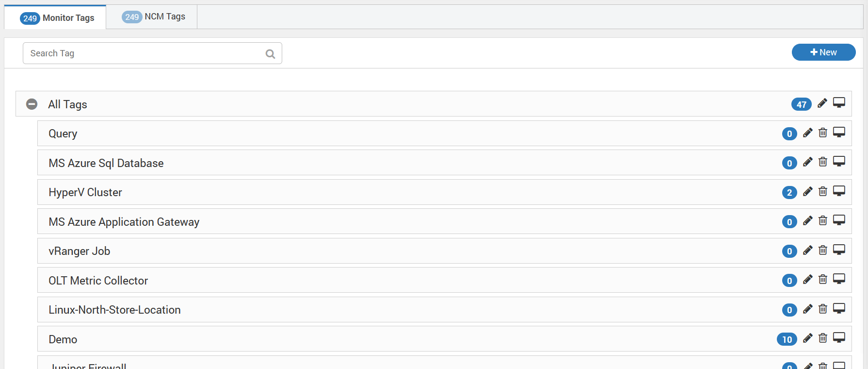Open monitor view for All Tags
868x369 pixels.
[839, 103]
